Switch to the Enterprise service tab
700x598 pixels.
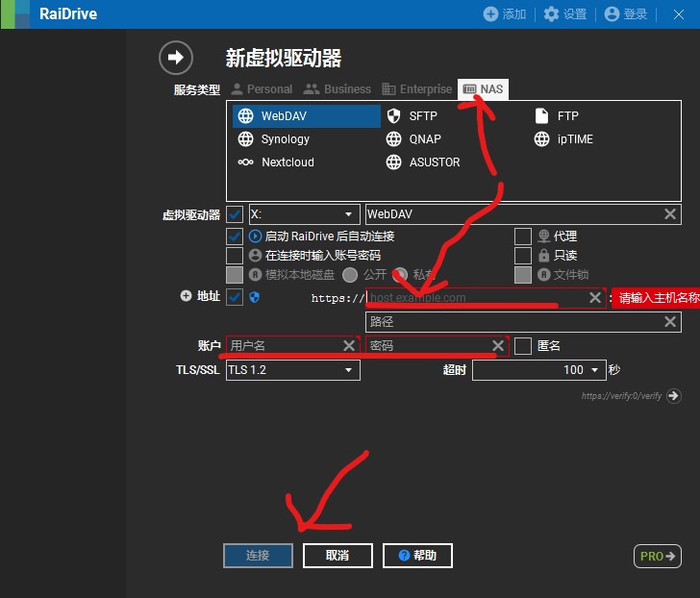(417, 89)
